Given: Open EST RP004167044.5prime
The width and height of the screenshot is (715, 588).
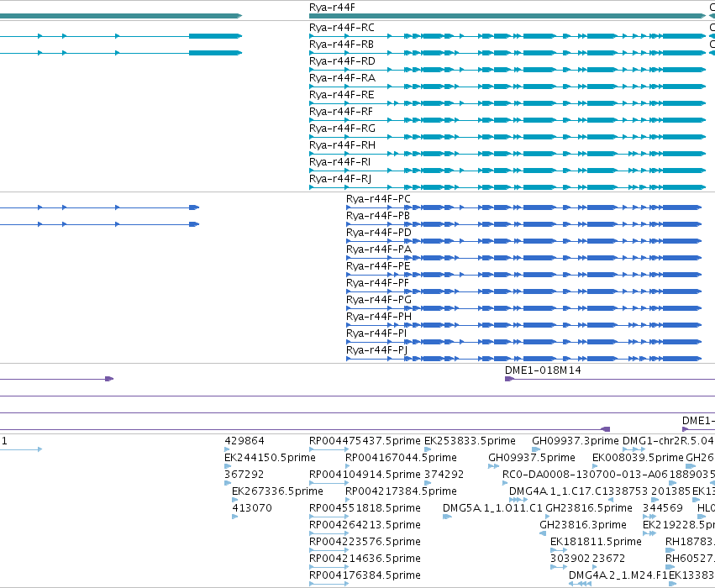Looking at the screenshot, I should coord(401,459).
